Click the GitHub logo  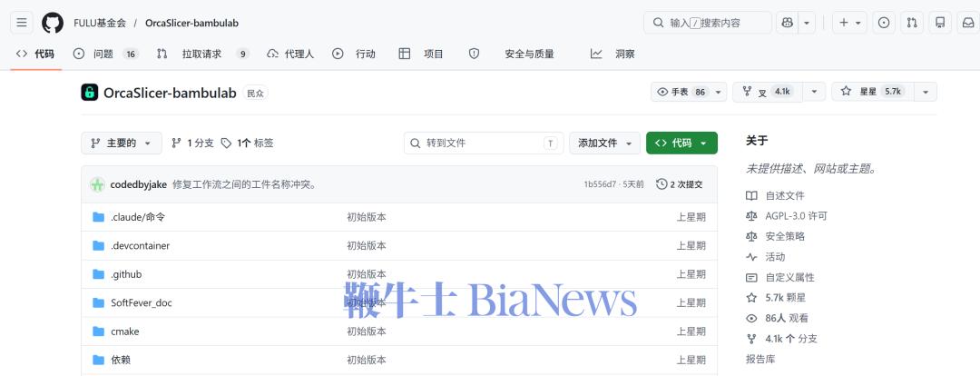click(53, 23)
